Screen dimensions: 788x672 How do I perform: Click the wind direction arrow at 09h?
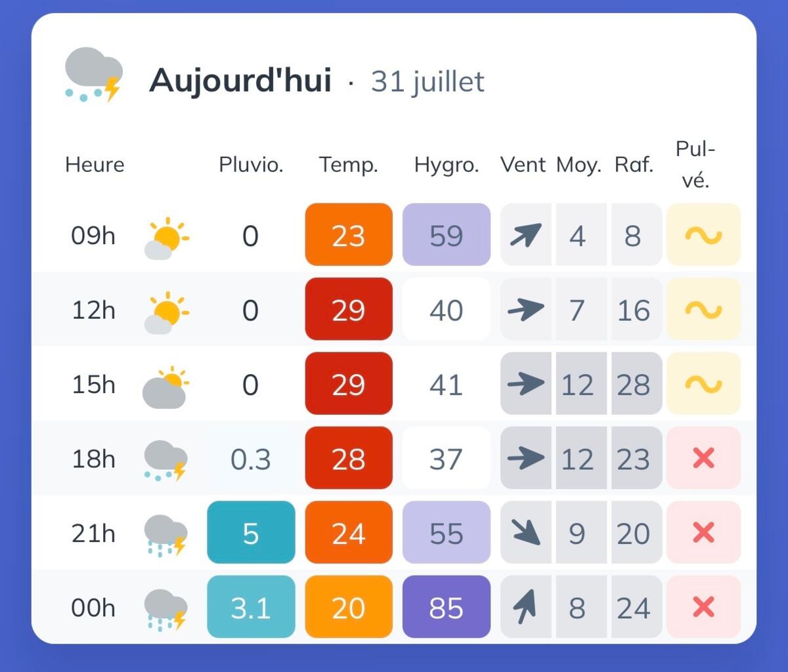click(x=526, y=234)
